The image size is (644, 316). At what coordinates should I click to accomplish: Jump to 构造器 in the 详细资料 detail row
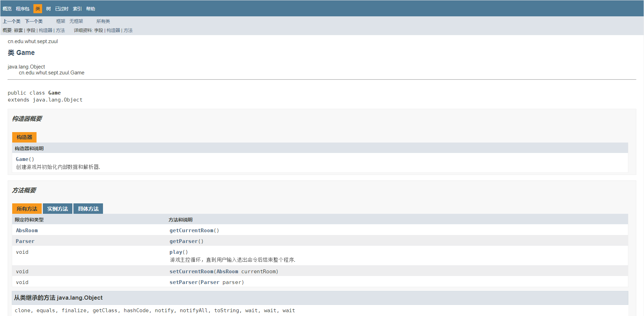tap(113, 30)
